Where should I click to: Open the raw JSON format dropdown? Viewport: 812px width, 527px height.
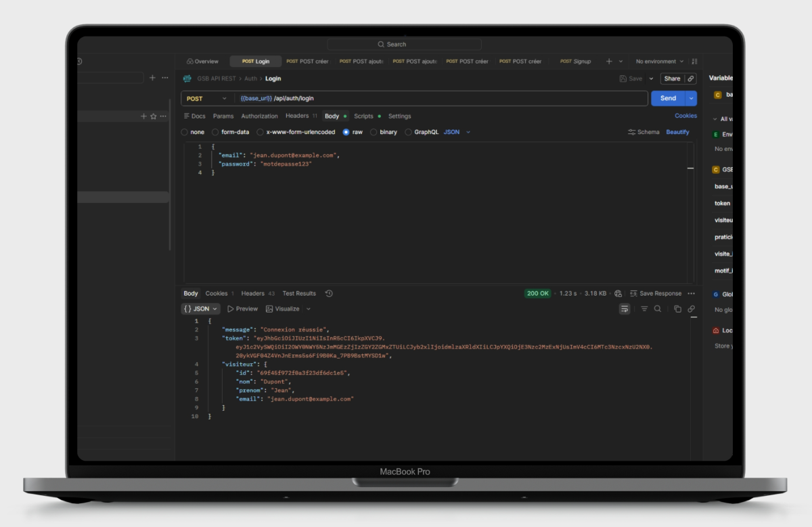457,132
